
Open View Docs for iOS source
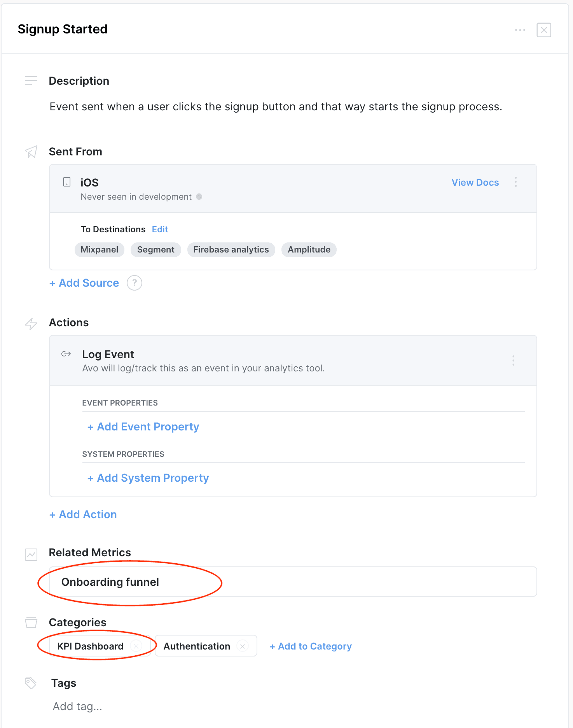click(x=475, y=183)
